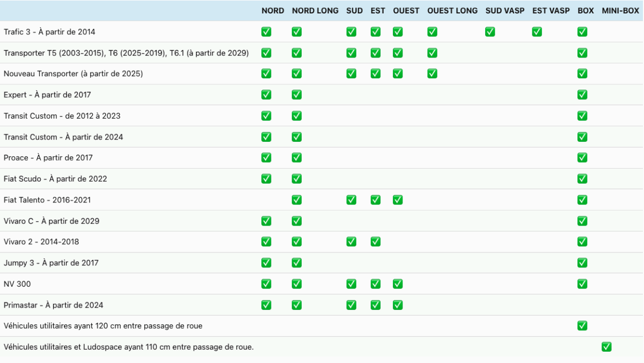Click the SUD VASP column header
The height and width of the screenshot is (363, 644).
pos(505,11)
